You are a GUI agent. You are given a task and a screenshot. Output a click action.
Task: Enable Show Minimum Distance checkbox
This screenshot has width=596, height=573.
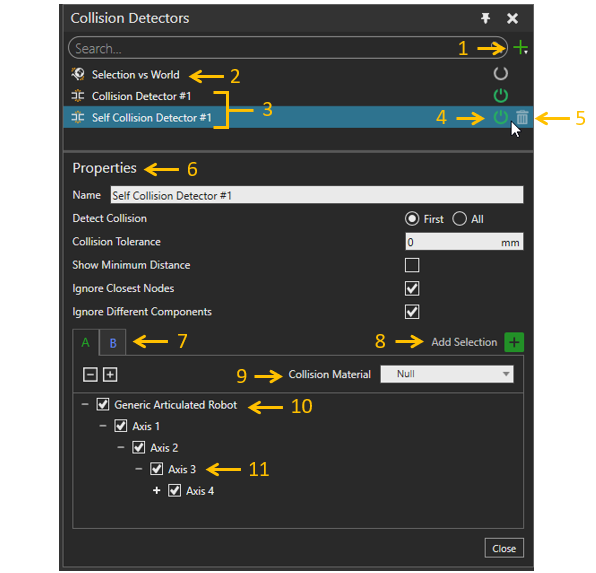coord(412,265)
